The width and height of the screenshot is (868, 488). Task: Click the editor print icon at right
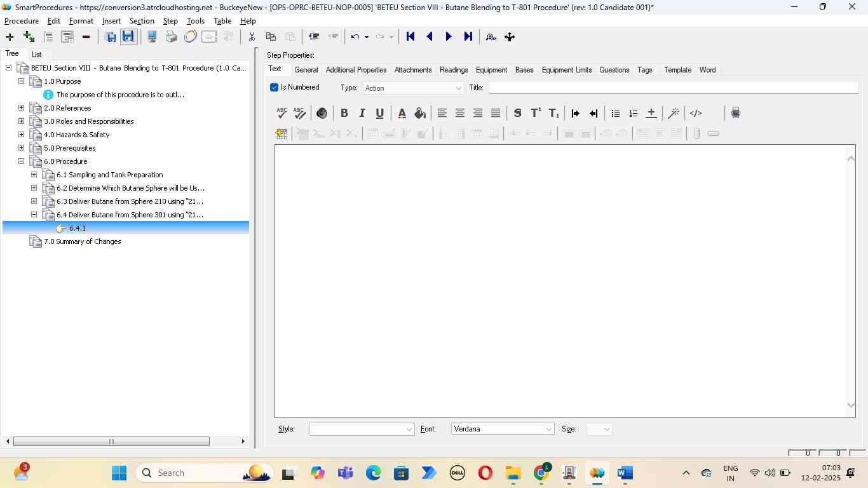tap(735, 113)
